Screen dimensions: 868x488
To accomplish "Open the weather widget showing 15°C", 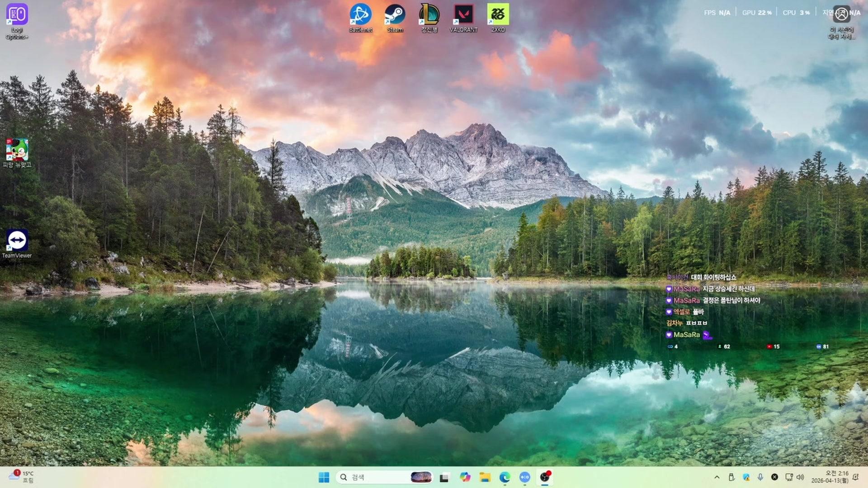I will pos(21,477).
